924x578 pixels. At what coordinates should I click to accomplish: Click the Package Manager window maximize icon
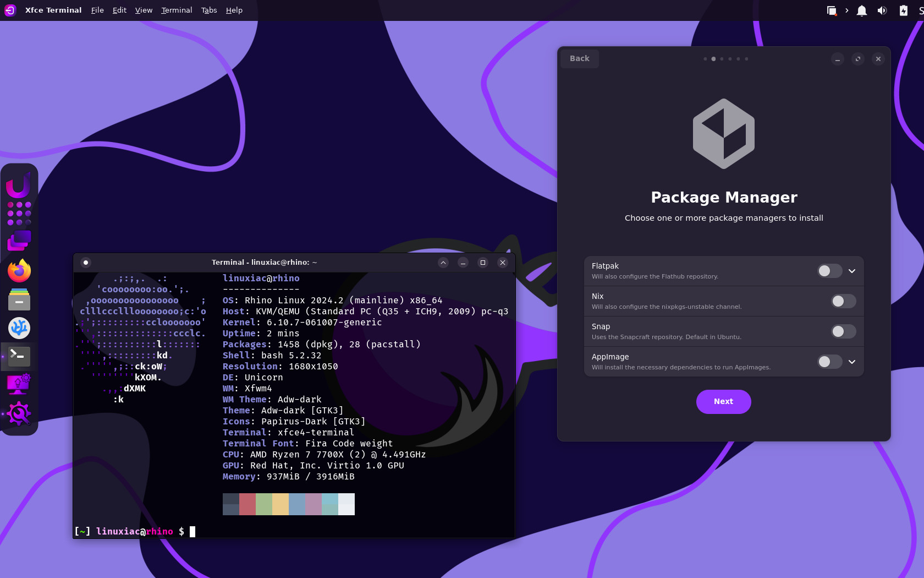(858, 59)
